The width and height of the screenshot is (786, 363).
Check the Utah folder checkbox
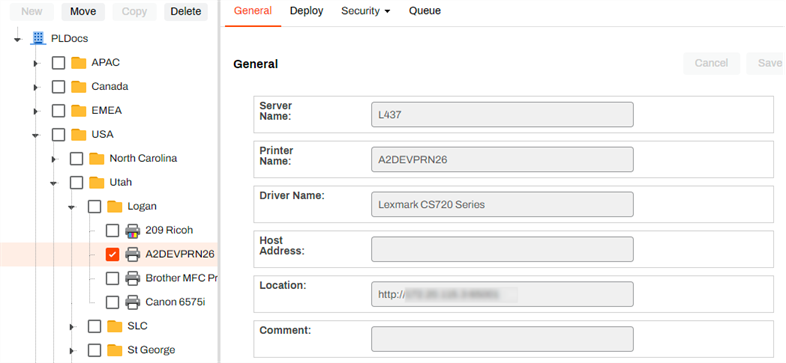coord(76,183)
